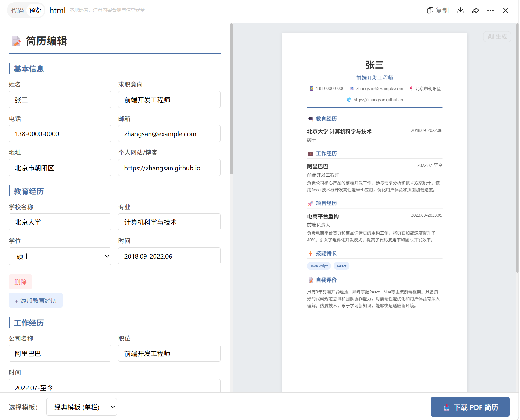
Task: Click the name 张三 in resume preview
Action: point(375,65)
